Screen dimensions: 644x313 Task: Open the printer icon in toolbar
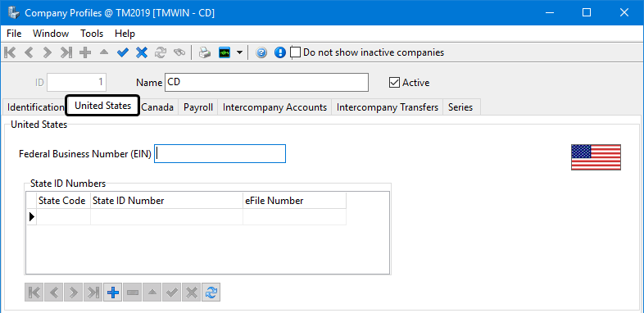(x=205, y=52)
